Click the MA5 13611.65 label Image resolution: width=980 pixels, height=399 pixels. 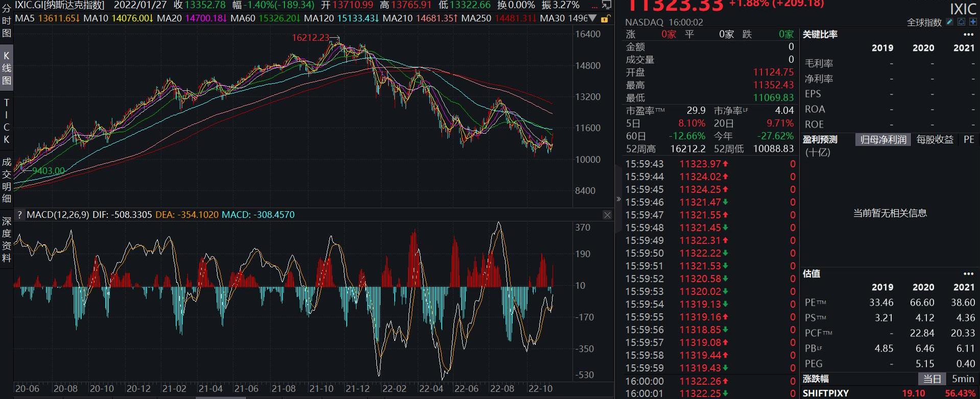coord(47,18)
